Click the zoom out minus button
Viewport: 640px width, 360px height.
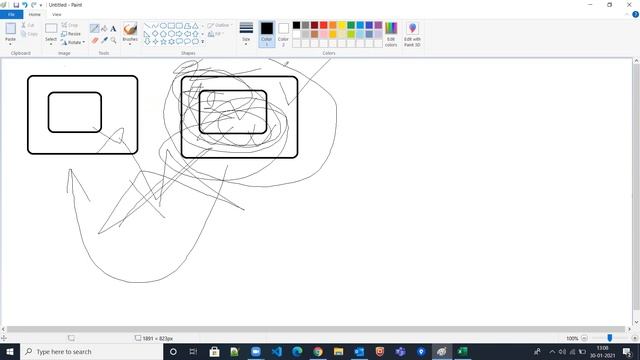click(584, 338)
